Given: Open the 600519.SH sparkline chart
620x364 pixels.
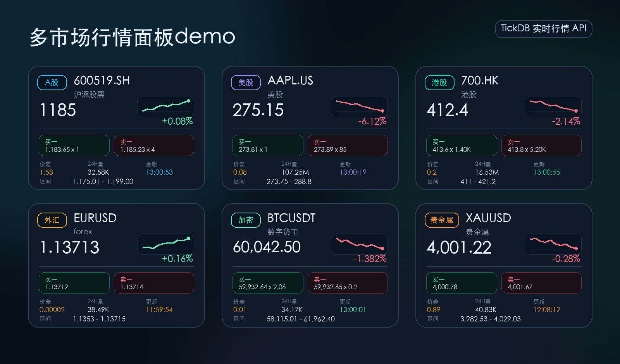Looking at the screenshot, I should 166,106.
